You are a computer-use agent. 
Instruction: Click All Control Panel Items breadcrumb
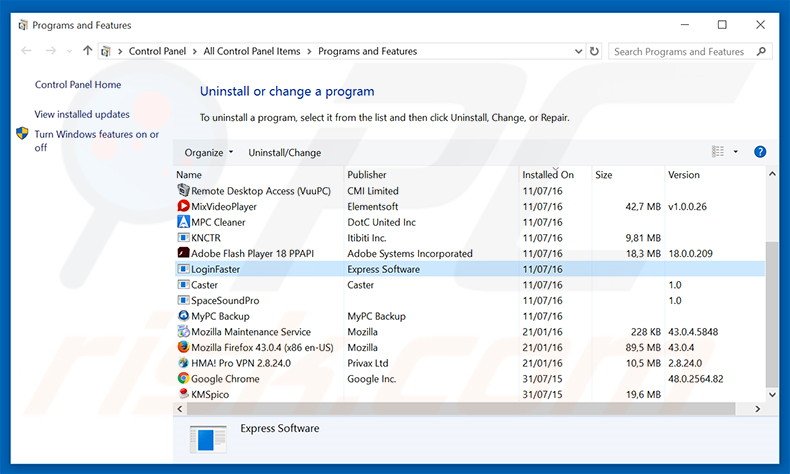point(251,51)
